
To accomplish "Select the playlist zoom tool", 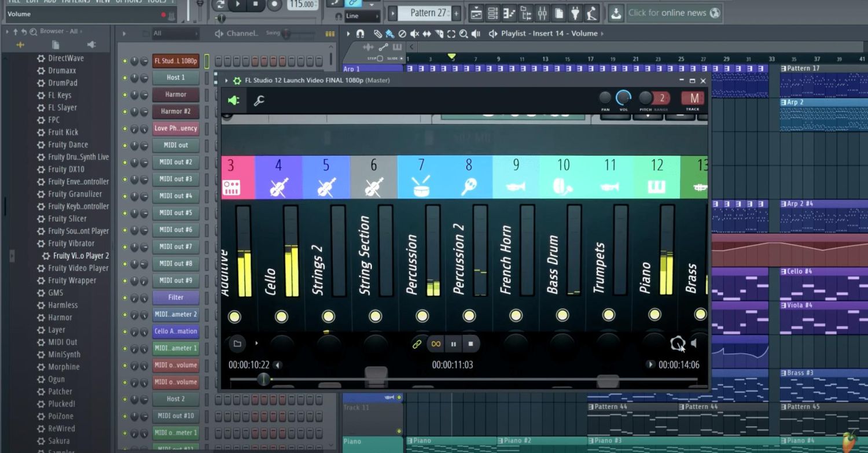I will click(464, 34).
